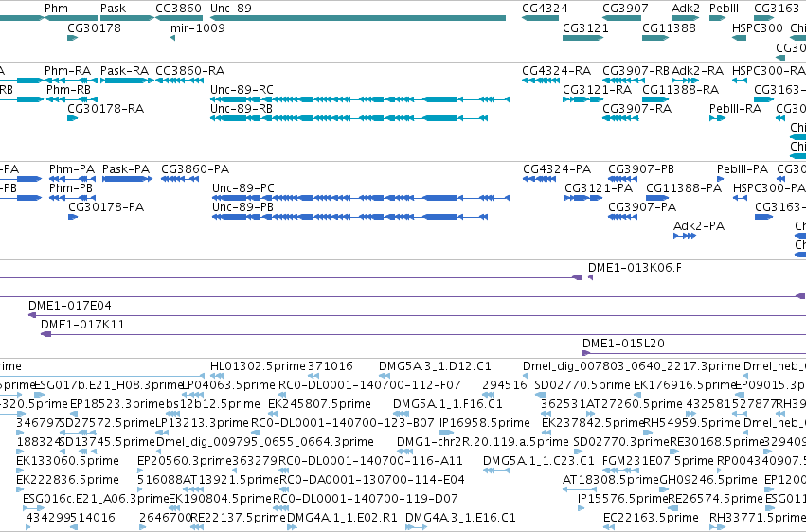Select the PebIII-RA transcript label
Screen dimensions: 806x532
click(735, 108)
